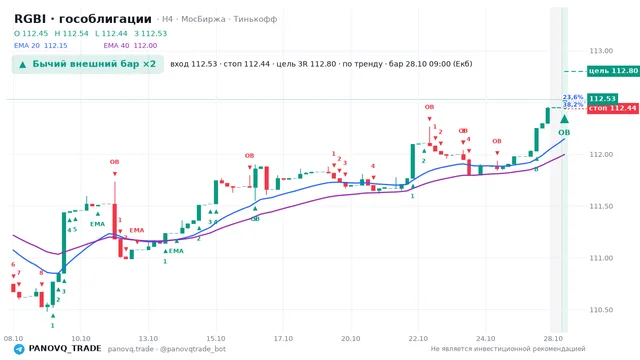Click the 111.00 price axis label
640x360 pixels.
[601, 258]
